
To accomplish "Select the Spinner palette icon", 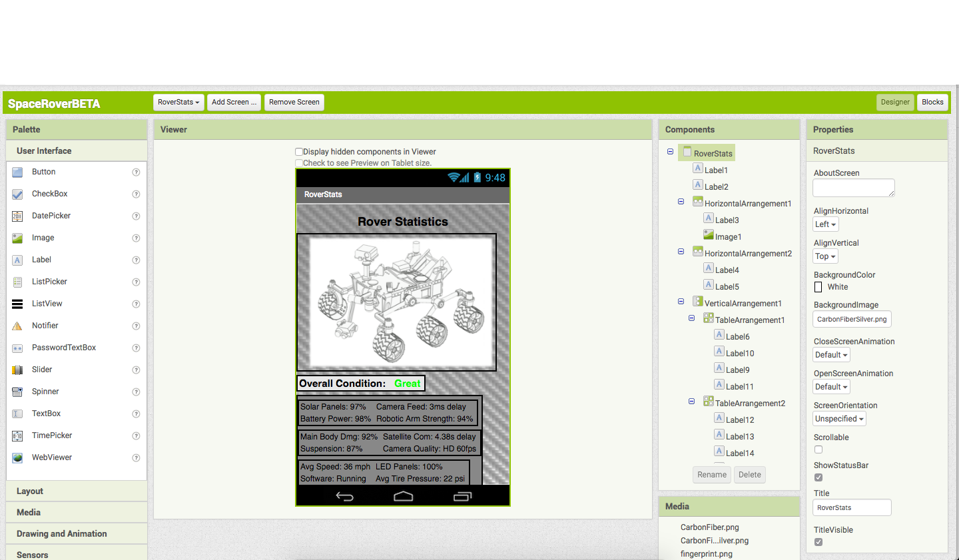I will coord(17,392).
